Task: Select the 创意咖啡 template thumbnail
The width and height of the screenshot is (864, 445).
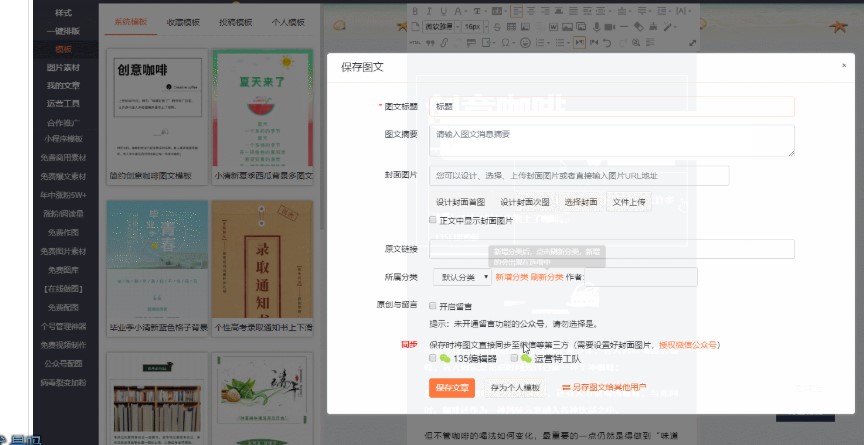Action: point(154,110)
